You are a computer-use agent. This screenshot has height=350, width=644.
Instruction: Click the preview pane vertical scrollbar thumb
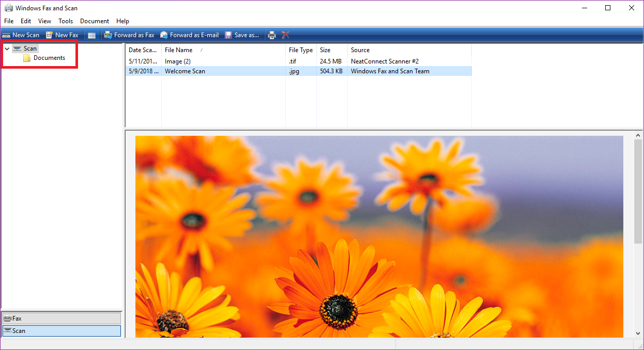click(x=638, y=191)
